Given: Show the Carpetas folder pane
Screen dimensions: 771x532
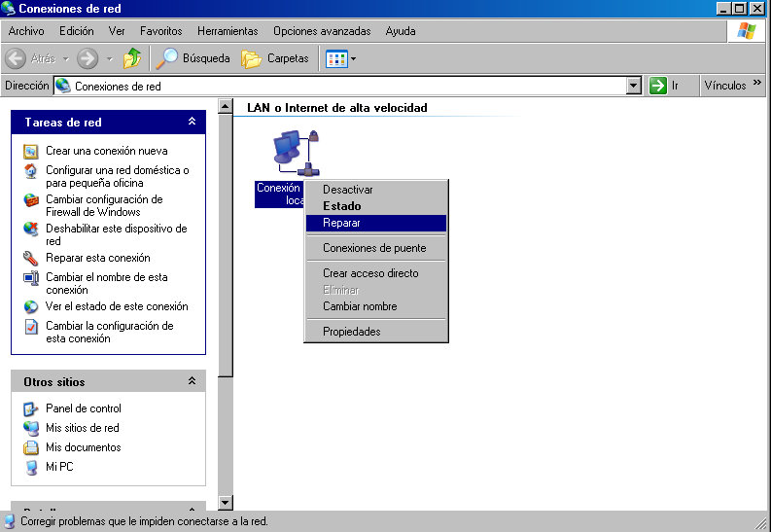Looking at the screenshot, I should pyautogui.click(x=275, y=58).
